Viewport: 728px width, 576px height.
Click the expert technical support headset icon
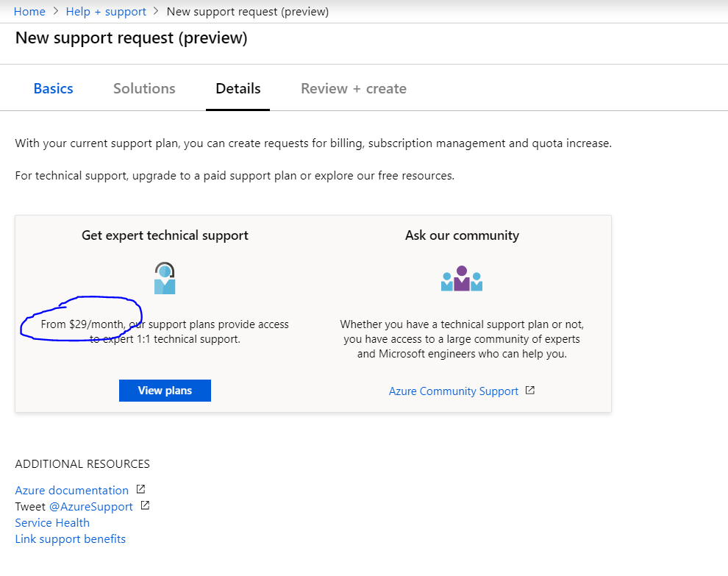tap(165, 278)
